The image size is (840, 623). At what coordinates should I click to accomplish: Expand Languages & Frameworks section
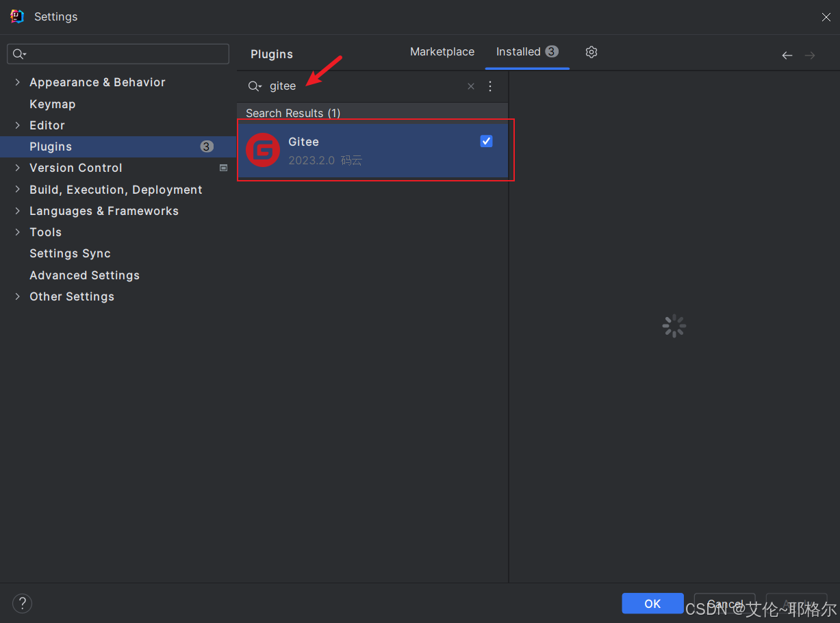(x=18, y=211)
